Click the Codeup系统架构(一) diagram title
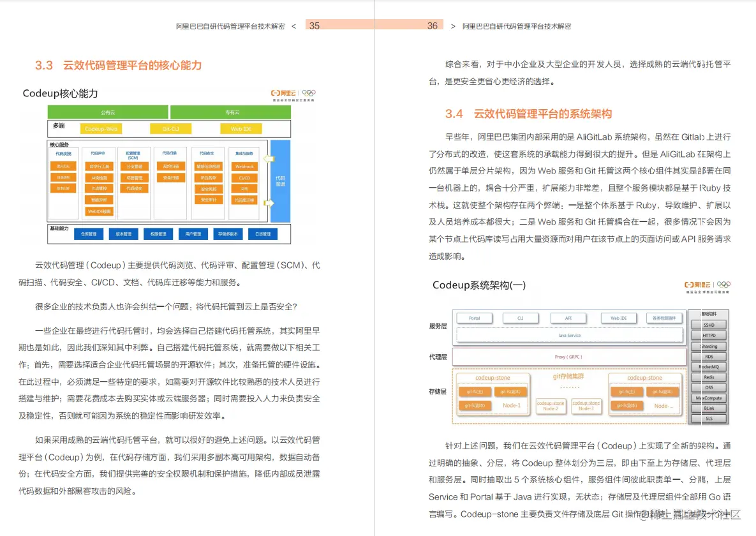 click(x=478, y=285)
